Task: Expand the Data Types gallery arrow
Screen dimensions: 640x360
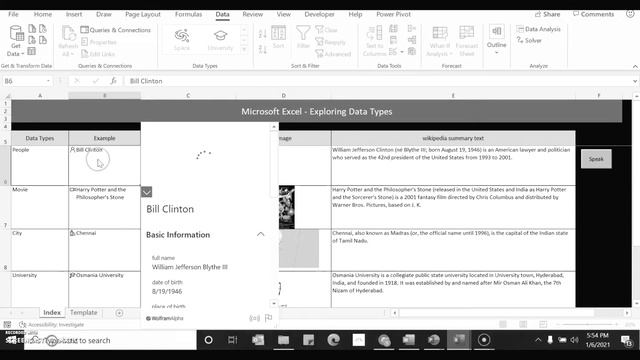Action: [x=244, y=49]
